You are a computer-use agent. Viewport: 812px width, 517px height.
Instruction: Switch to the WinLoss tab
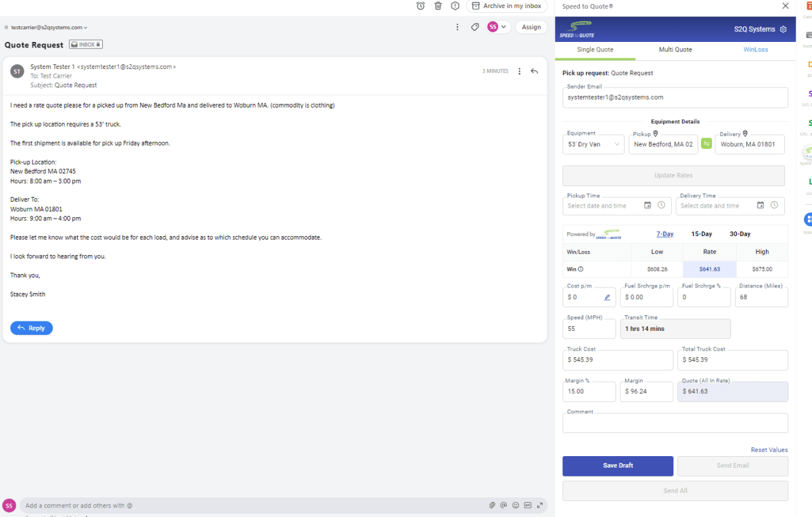755,49
